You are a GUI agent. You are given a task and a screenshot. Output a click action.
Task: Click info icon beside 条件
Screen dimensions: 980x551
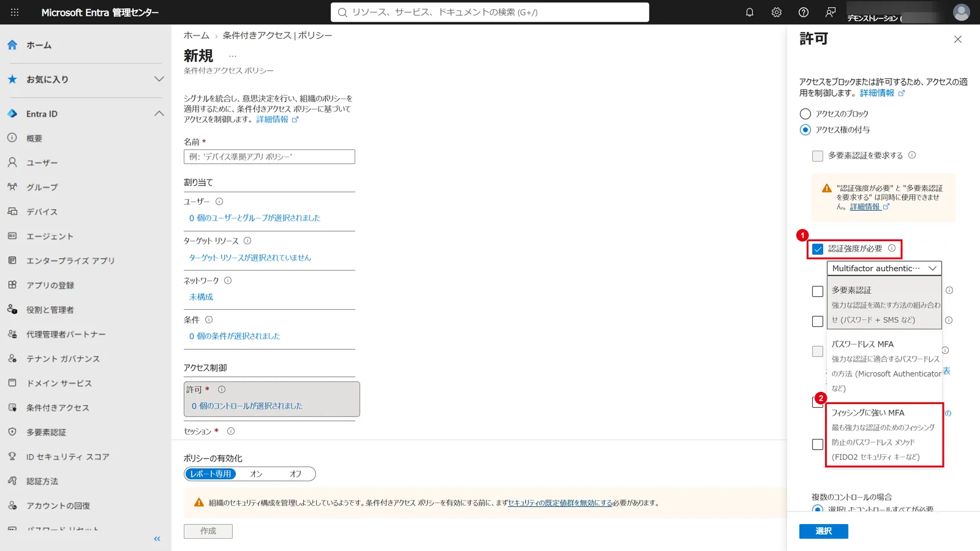click(x=209, y=320)
